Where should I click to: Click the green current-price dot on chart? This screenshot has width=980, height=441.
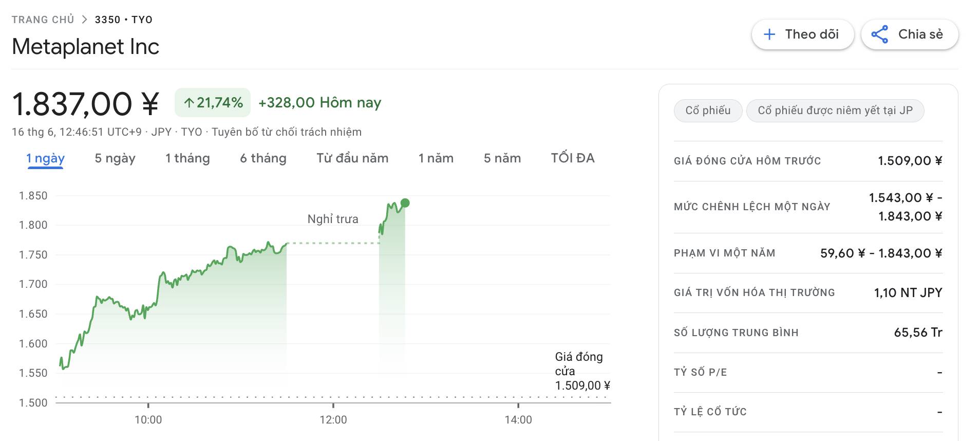405,203
